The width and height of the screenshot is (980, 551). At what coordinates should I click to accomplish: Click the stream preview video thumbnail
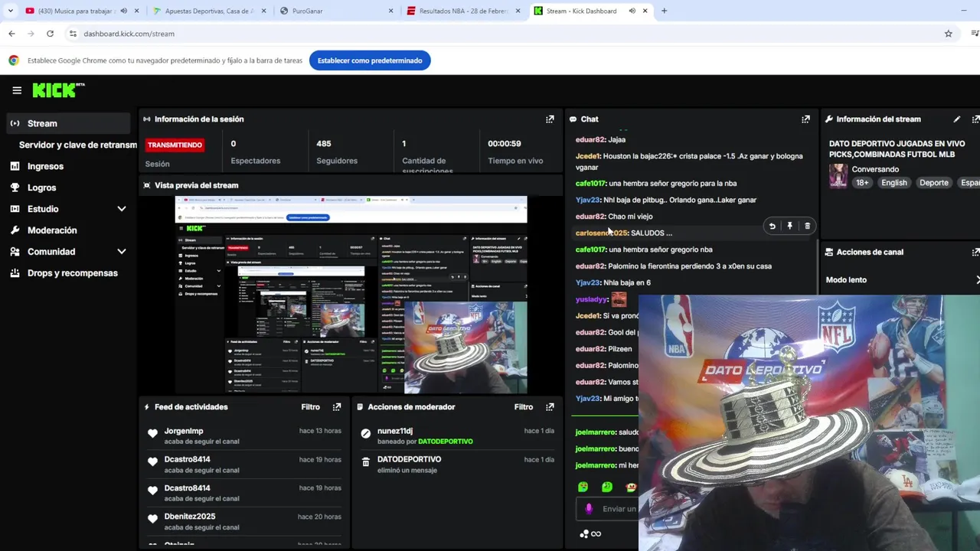[351, 295]
